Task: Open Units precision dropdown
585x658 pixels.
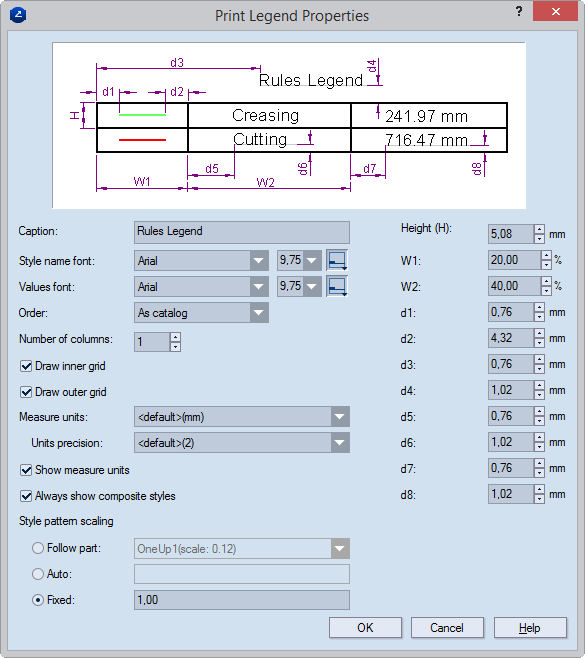Action: [340, 443]
